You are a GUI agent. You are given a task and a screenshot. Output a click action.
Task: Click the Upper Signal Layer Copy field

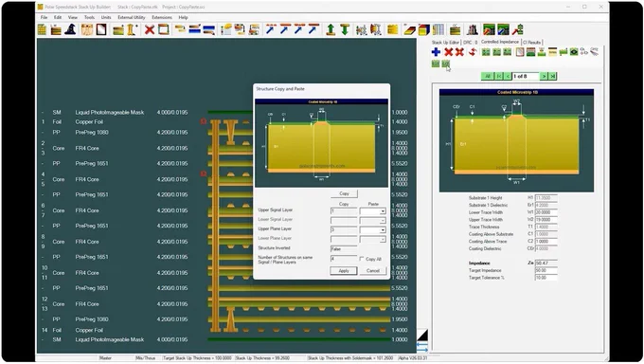tap(344, 211)
